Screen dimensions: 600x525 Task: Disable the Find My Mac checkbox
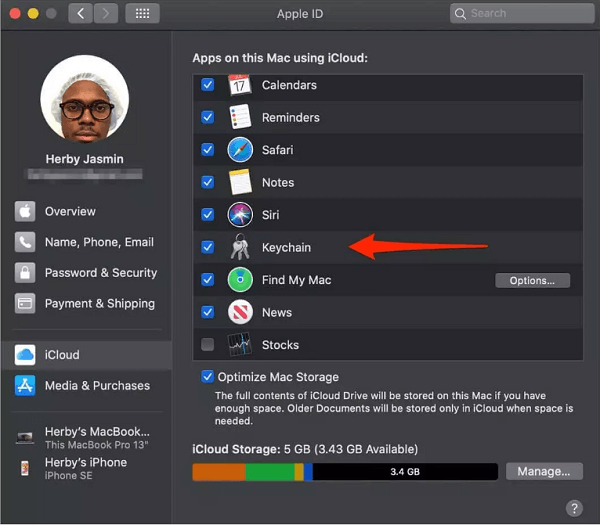tap(207, 280)
